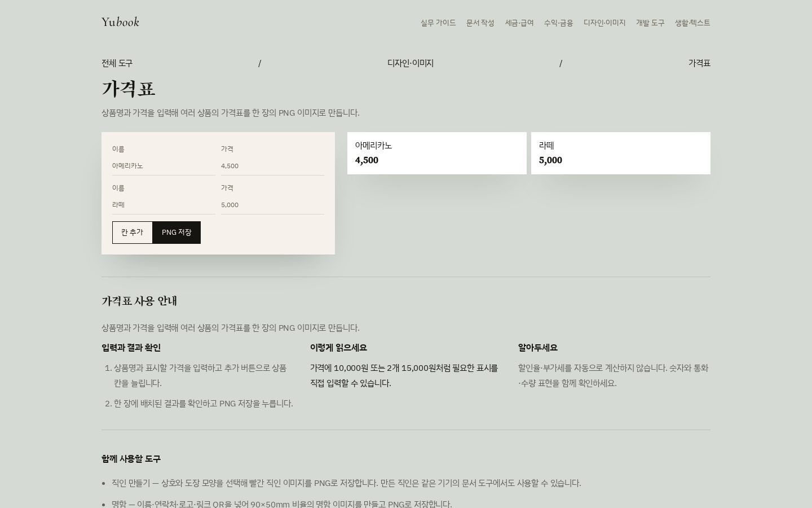Open the 직인 만들기 related tool item
The height and width of the screenshot is (508, 812).
[346, 483]
